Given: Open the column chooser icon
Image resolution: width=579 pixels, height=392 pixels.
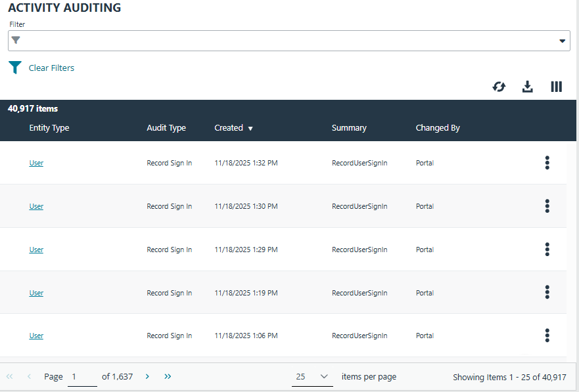Looking at the screenshot, I should (556, 86).
